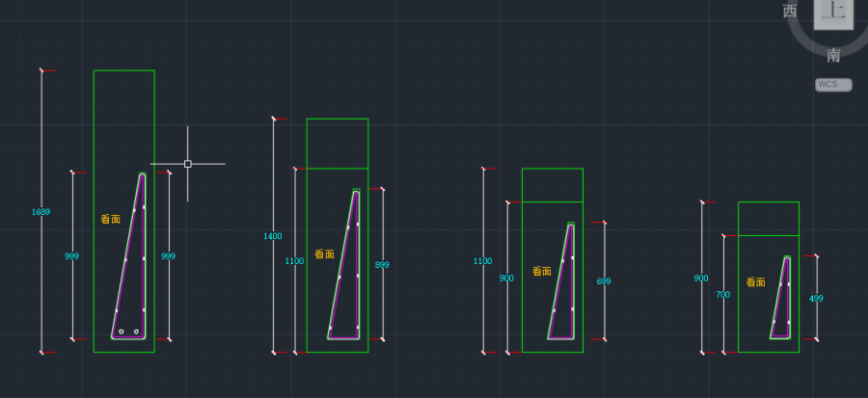Viewport: 868px width, 398px height.
Task: Select the 看面 text in third drawing
Action: 542,272
